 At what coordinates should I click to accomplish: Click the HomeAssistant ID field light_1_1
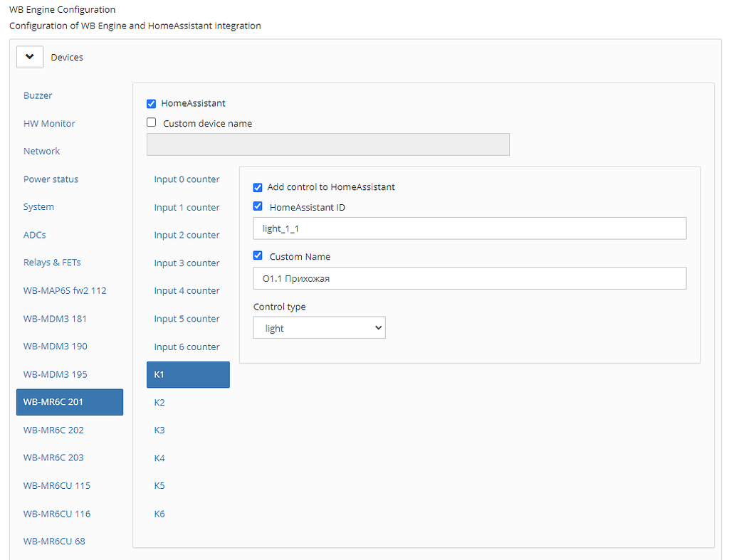tap(469, 228)
